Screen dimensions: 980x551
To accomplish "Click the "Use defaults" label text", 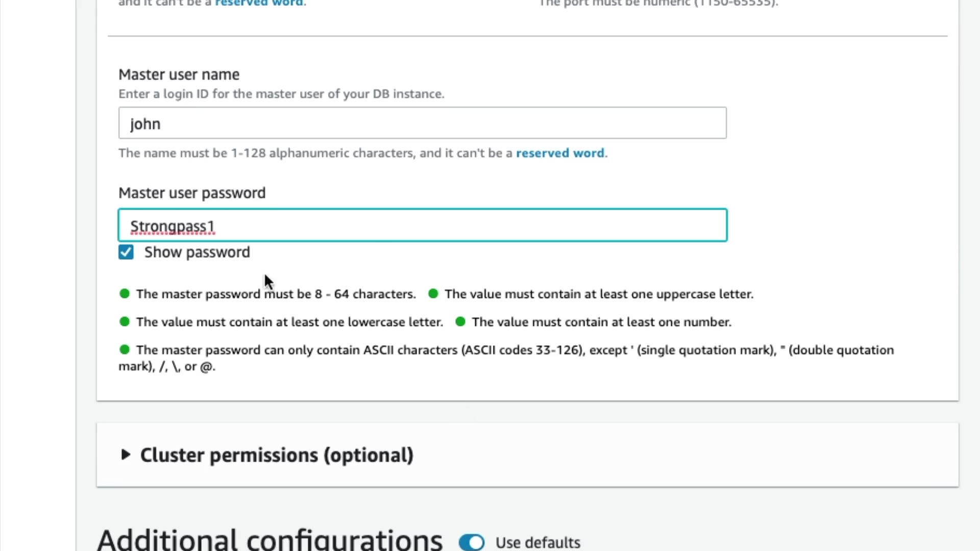I will 537,542.
